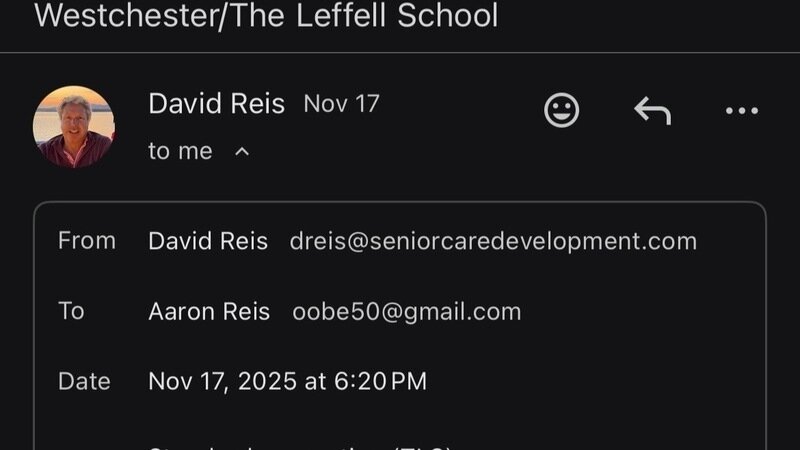
Task: Collapse the recipient details chevron
Action: pyautogui.click(x=241, y=152)
